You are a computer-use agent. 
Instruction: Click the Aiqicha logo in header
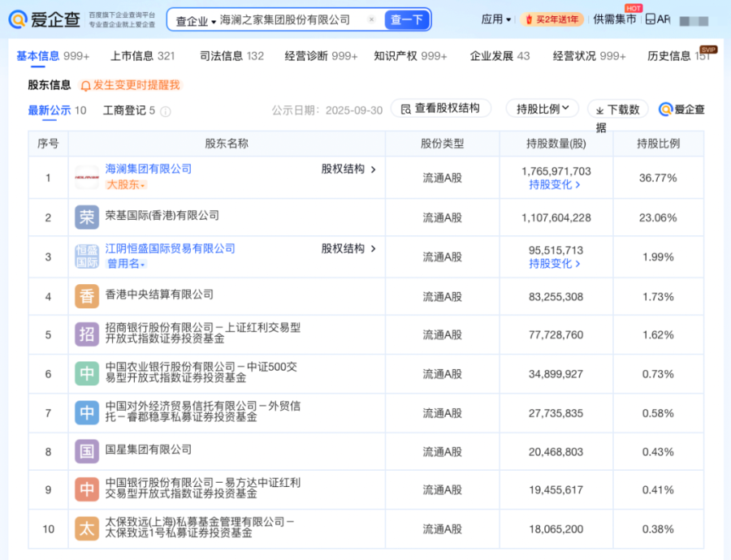click(x=43, y=19)
